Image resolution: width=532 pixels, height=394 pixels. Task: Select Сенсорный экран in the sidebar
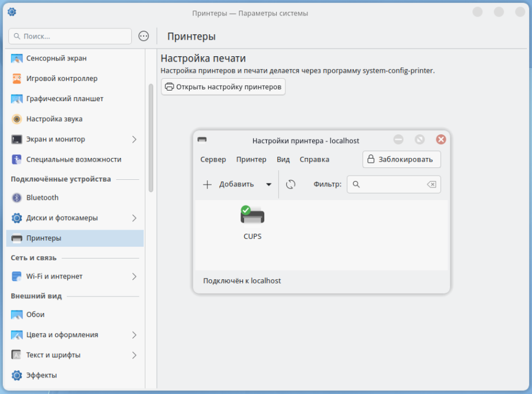[75, 59]
